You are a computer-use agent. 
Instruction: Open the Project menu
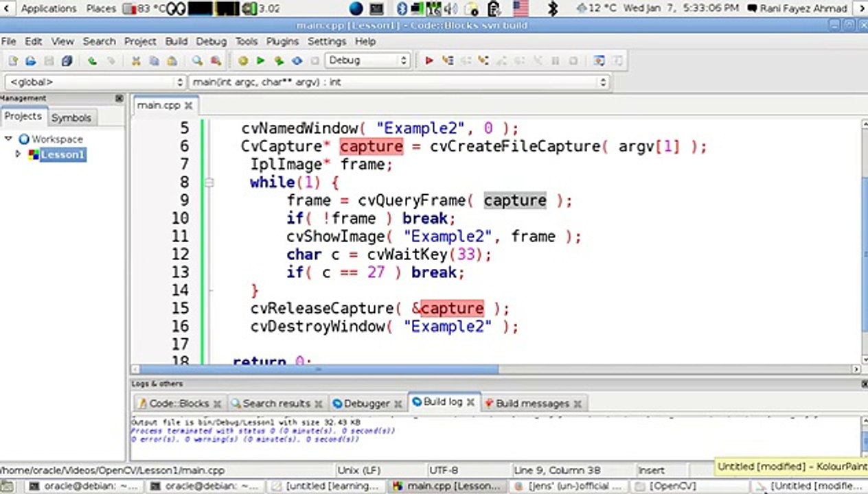click(x=141, y=41)
